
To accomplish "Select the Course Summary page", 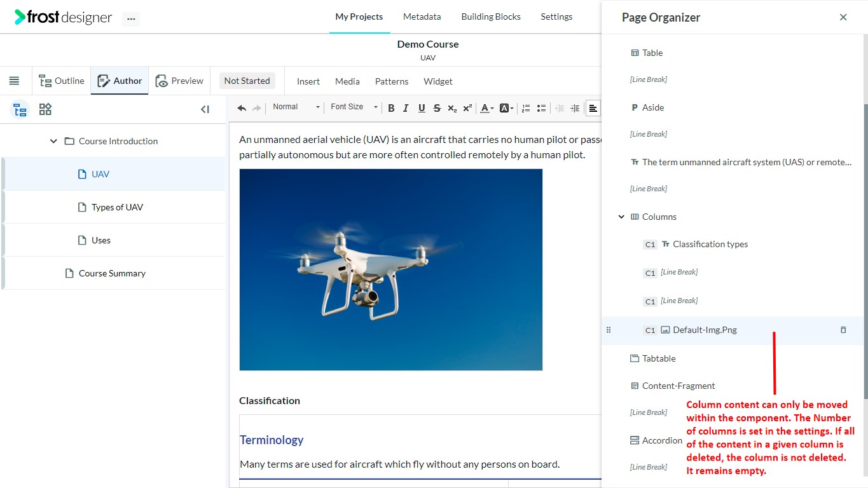I will click(x=114, y=273).
